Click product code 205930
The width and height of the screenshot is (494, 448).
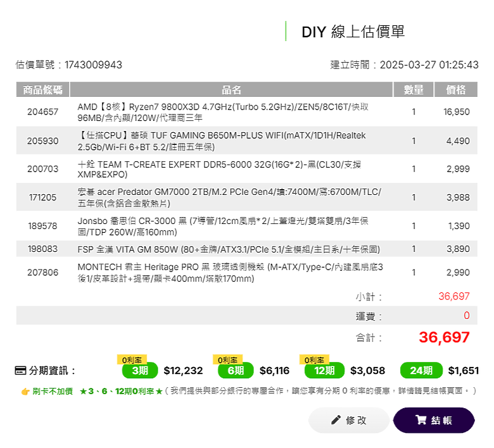tap(43, 140)
